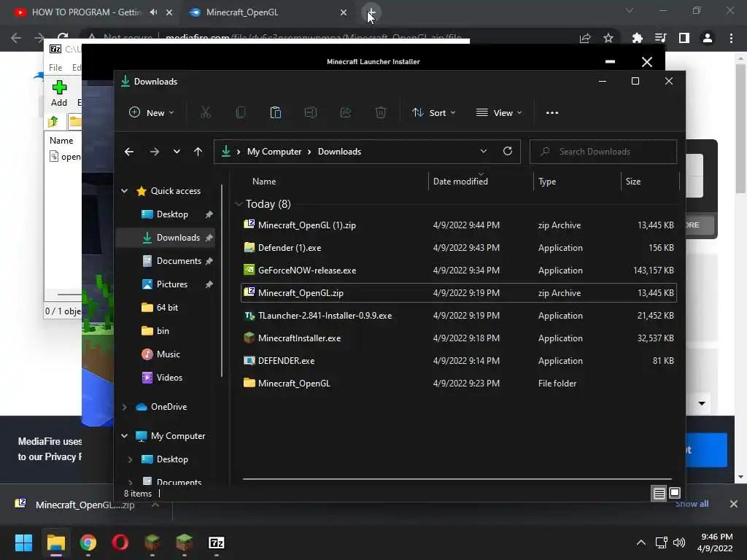Click the 7-Zip Add green plus icon
The height and width of the screenshot is (560, 747).
coord(60,87)
